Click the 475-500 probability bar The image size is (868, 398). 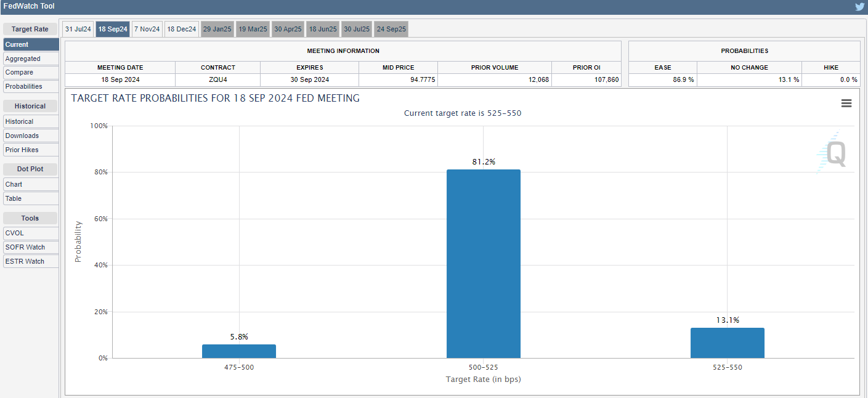point(239,351)
